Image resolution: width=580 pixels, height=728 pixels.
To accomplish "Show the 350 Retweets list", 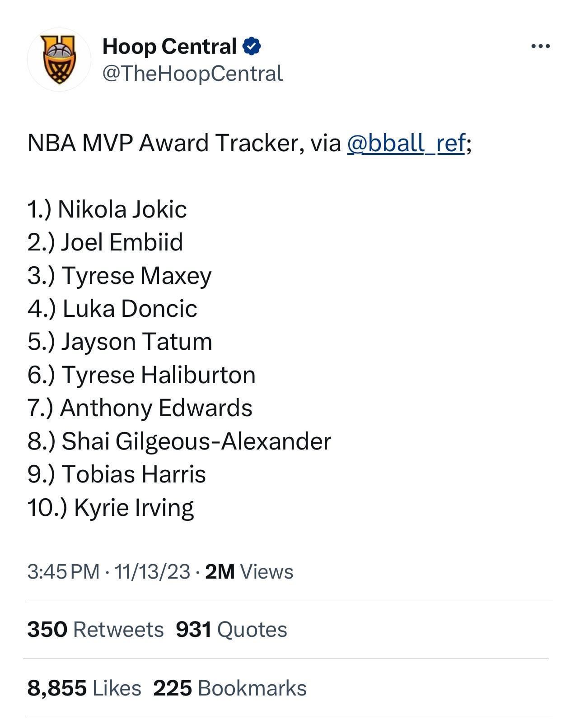I will click(x=95, y=629).
